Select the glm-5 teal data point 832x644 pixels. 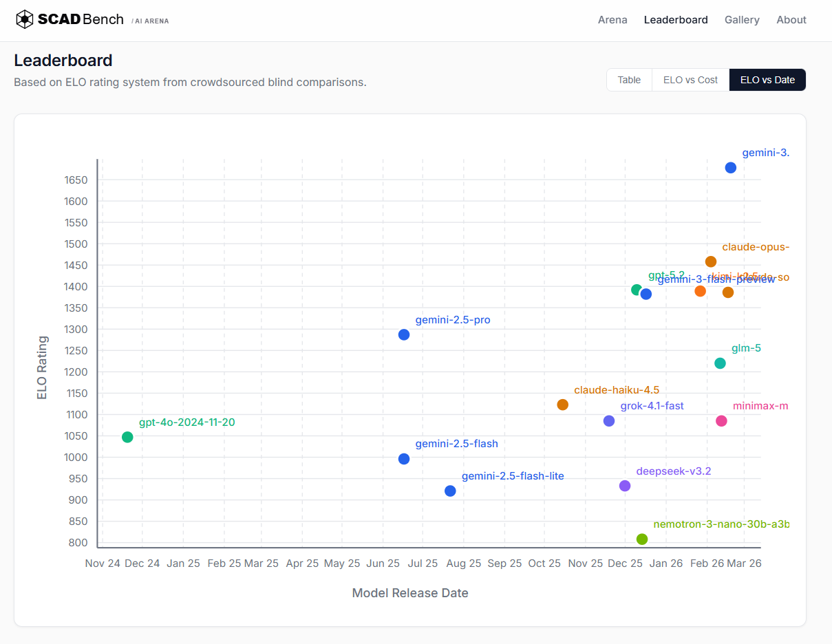pos(720,363)
